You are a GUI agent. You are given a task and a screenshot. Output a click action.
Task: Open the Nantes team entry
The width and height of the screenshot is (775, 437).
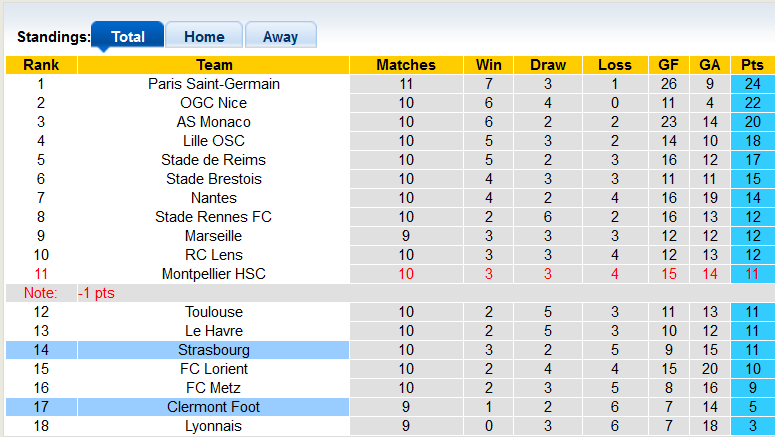pos(213,198)
